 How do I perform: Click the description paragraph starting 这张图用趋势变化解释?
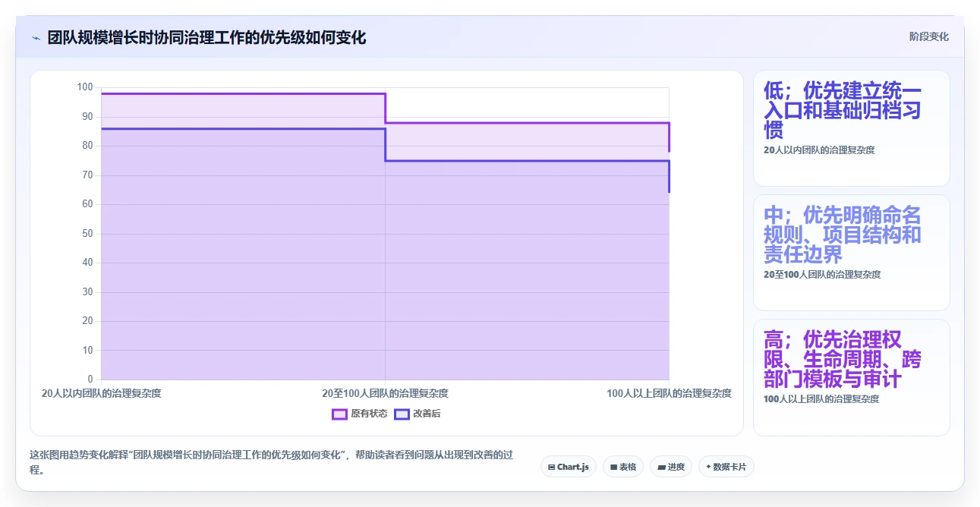[271, 462]
